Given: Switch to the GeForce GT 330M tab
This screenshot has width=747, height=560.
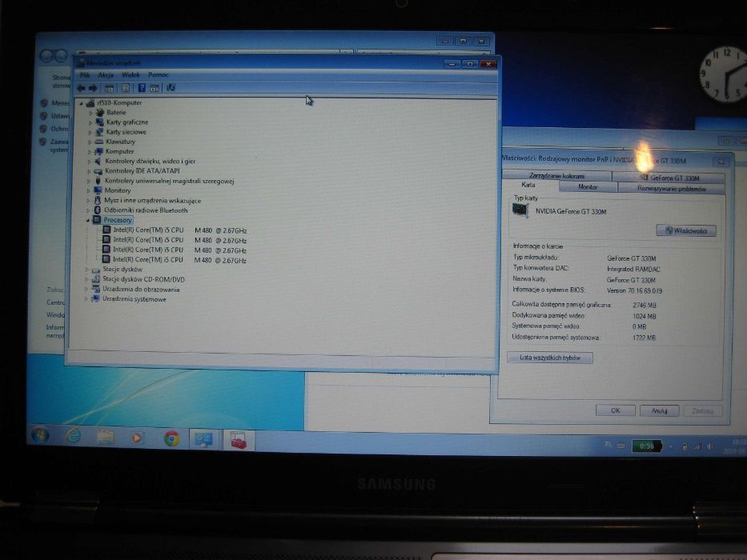Looking at the screenshot, I should tap(669, 178).
